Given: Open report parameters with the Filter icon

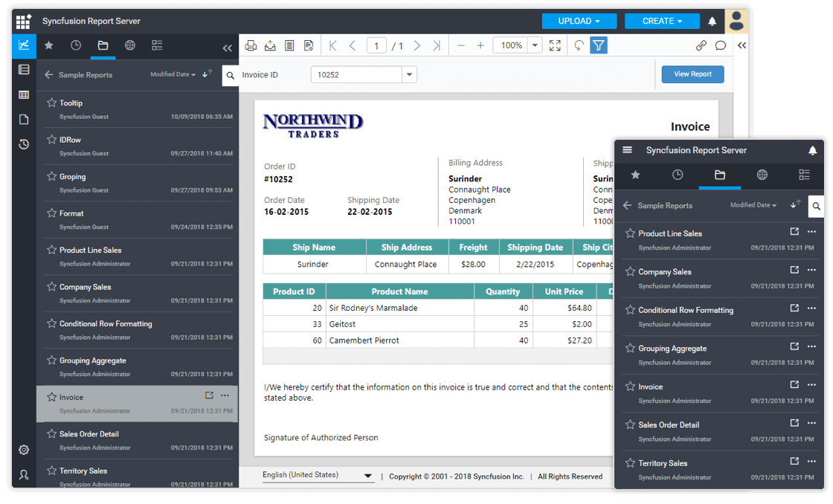Looking at the screenshot, I should point(599,45).
